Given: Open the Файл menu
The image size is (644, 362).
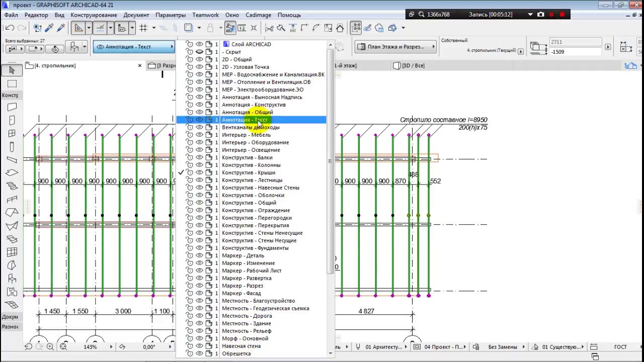Looking at the screenshot, I should pyautogui.click(x=11, y=15).
